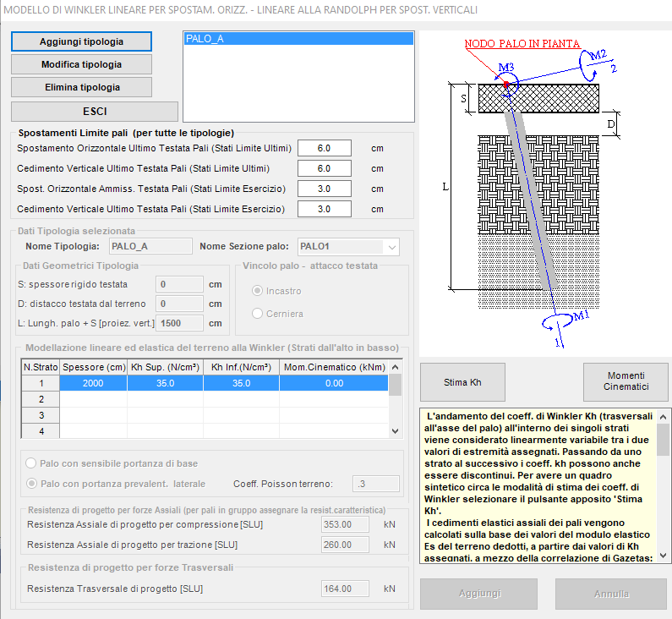Select strato row 4 header
The image size is (672, 619).
click(x=41, y=431)
